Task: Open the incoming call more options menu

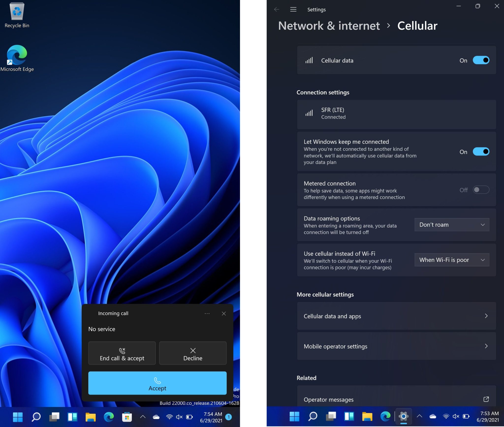Action: [x=207, y=313]
